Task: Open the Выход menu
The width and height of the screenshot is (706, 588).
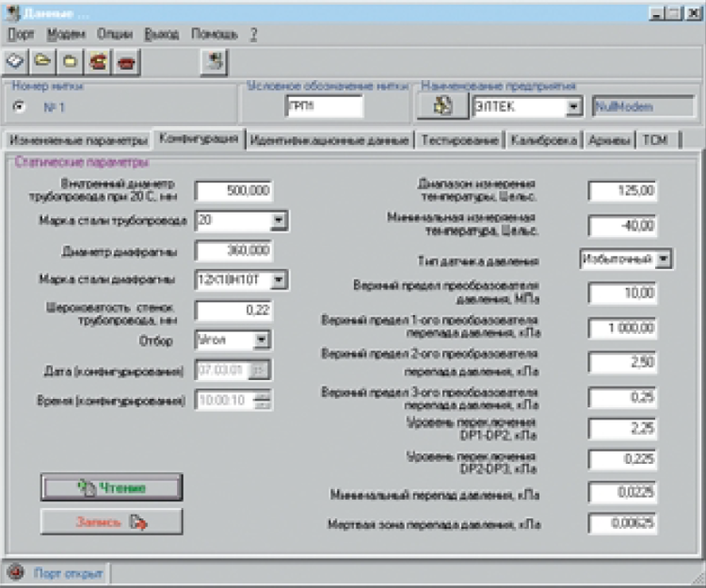Action: pos(162,34)
